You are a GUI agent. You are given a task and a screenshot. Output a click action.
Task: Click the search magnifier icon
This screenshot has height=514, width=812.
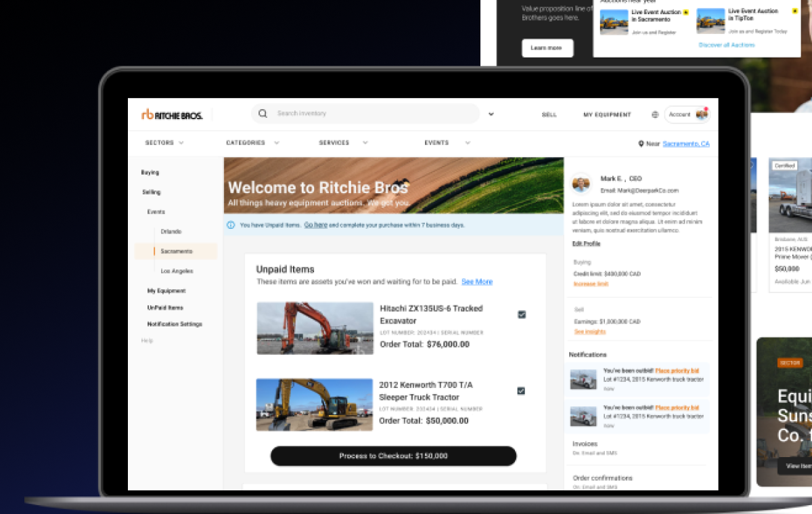(x=263, y=114)
